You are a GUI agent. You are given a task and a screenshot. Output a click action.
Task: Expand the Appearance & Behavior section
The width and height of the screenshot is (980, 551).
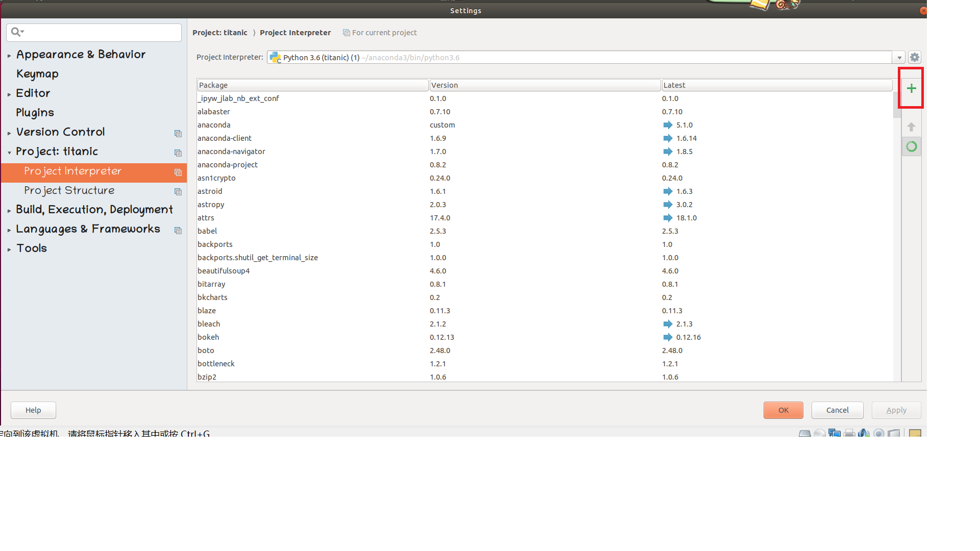9,56
